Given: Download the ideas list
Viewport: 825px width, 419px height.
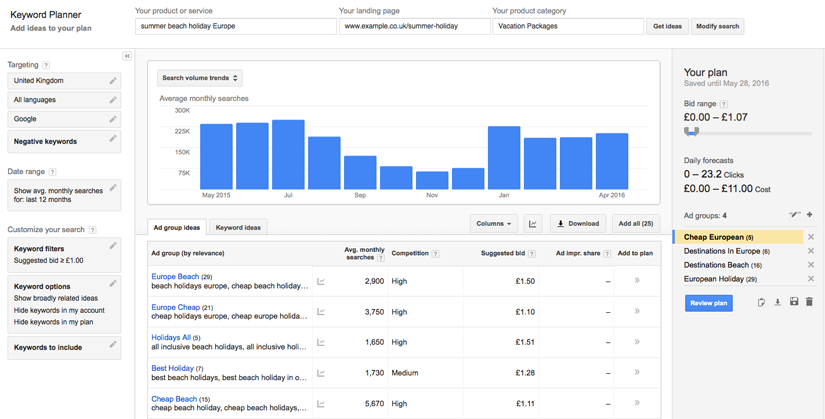Looking at the screenshot, I should point(578,224).
